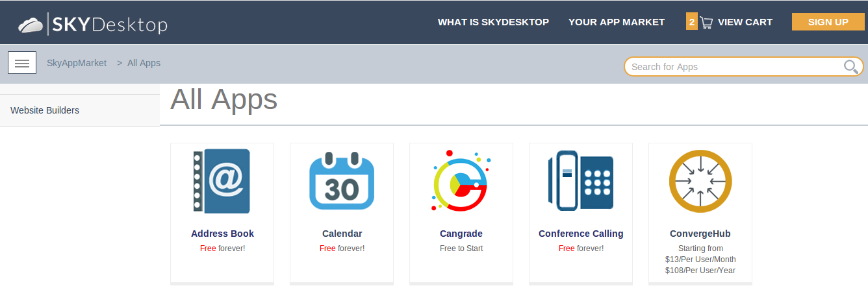Viewport: 868px width, 290px height.
Task: Click the search magnifier icon
Action: (x=850, y=66)
